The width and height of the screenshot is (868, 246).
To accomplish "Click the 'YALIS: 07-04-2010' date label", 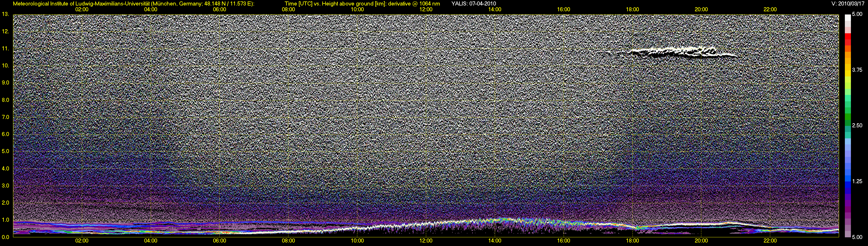I will [x=473, y=4].
